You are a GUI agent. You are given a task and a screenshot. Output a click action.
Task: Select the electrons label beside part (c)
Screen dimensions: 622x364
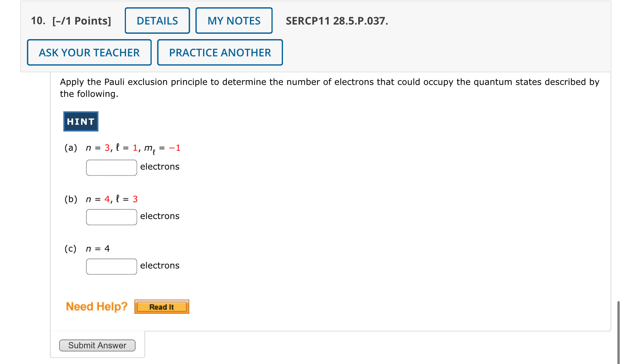(160, 265)
